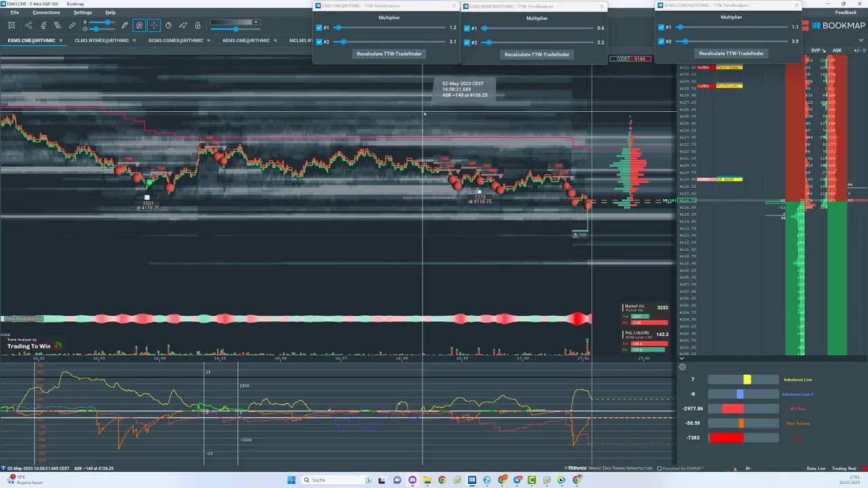This screenshot has width=868, height=488.
Task: Click the chart snapshot icon in toolbar
Action: click(x=12, y=26)
